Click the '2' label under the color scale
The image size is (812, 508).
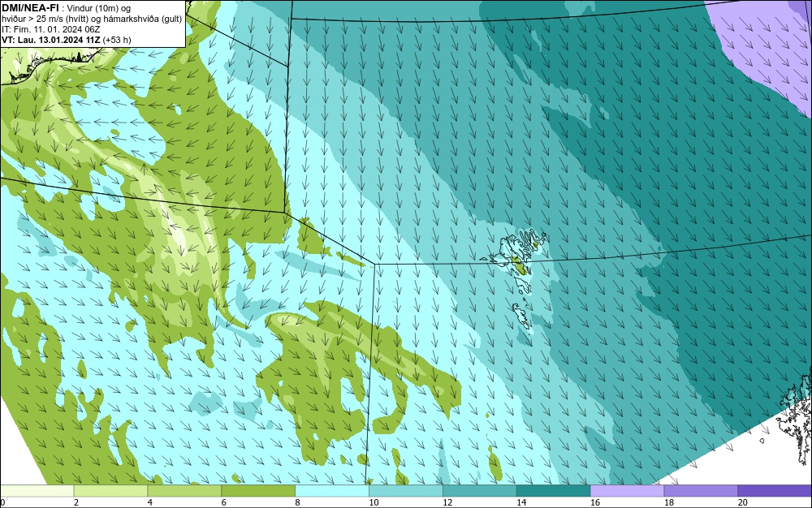coord(76,502)
